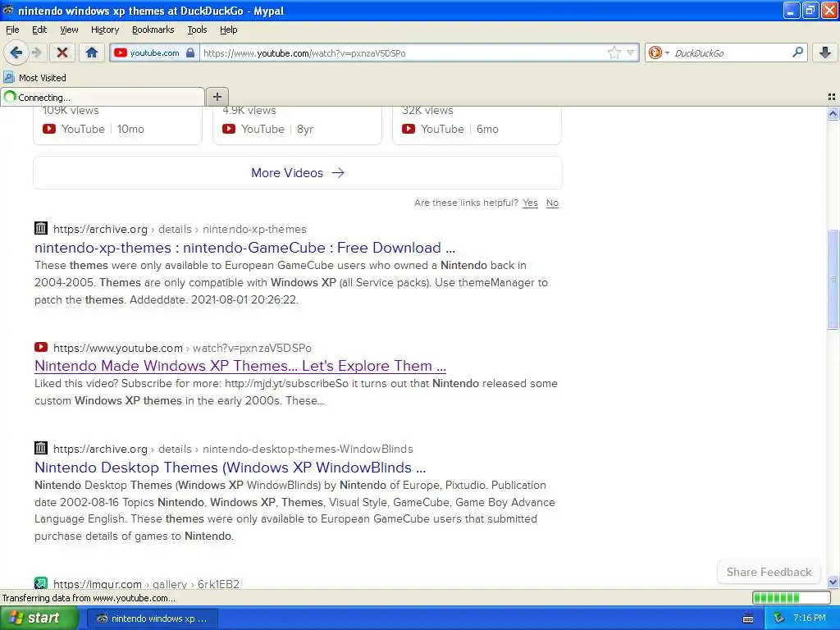The height and width of the screenshot is (630, 840).
Task: Click the Mypal window title icon
Action: (8, 10)
